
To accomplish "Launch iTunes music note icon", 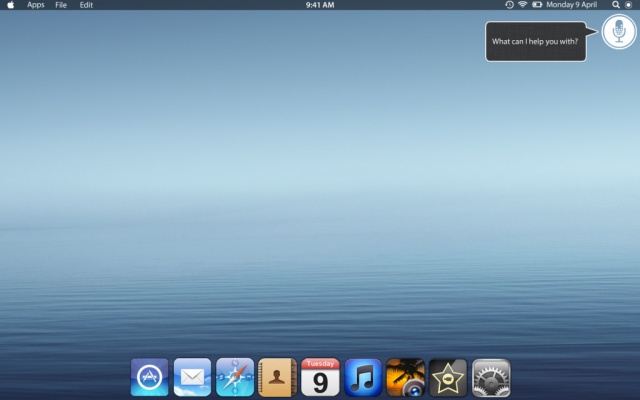I will [x=363, y=378].
